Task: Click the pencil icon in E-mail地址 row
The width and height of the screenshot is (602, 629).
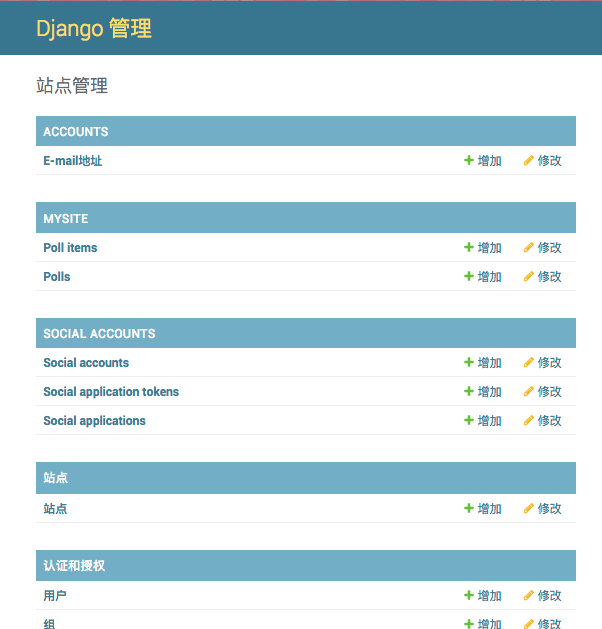Action: tap(529, 160)
